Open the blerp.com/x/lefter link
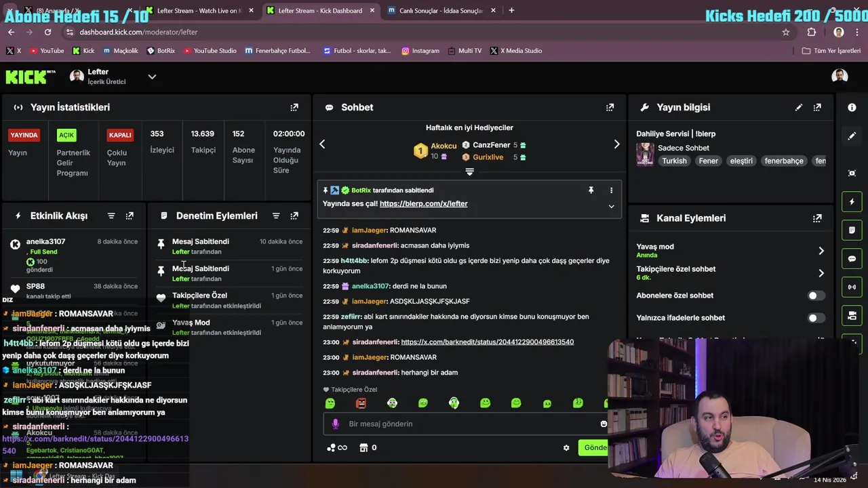This screenshot has width=868, height=488. [x=423, y=203]
